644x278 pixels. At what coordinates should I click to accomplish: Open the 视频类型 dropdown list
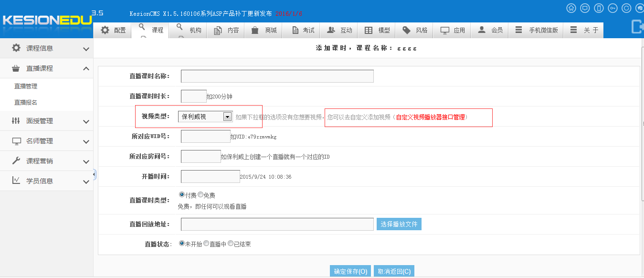point(228,117)
